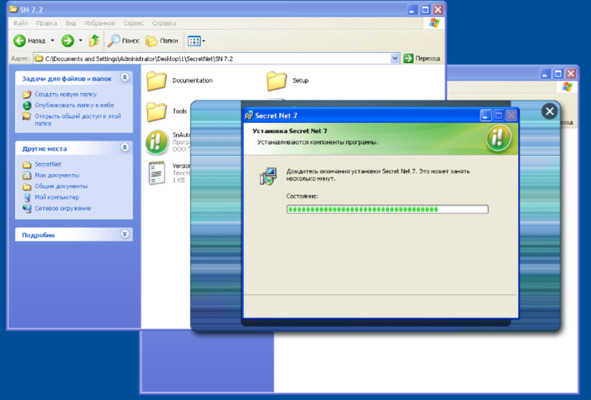Click the globe publish icon
This screenshot has height=400, width=591.
coord(27,105)
